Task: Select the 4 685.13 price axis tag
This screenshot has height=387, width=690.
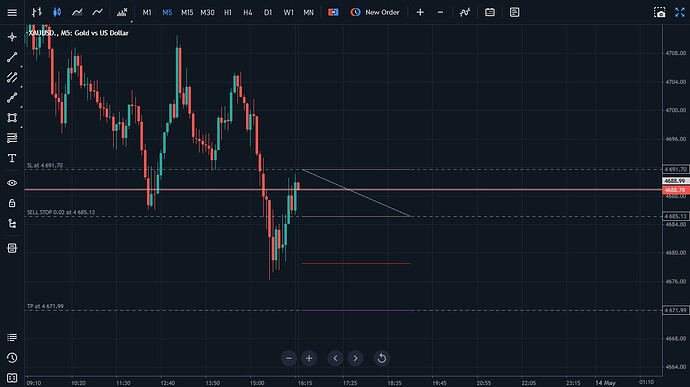Action: [x=675, y=216]
